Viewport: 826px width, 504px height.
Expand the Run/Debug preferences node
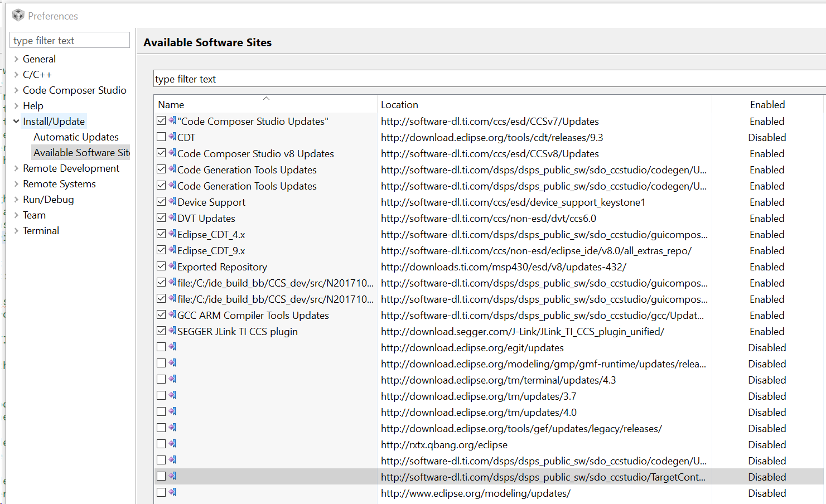(x=16, y=200)
